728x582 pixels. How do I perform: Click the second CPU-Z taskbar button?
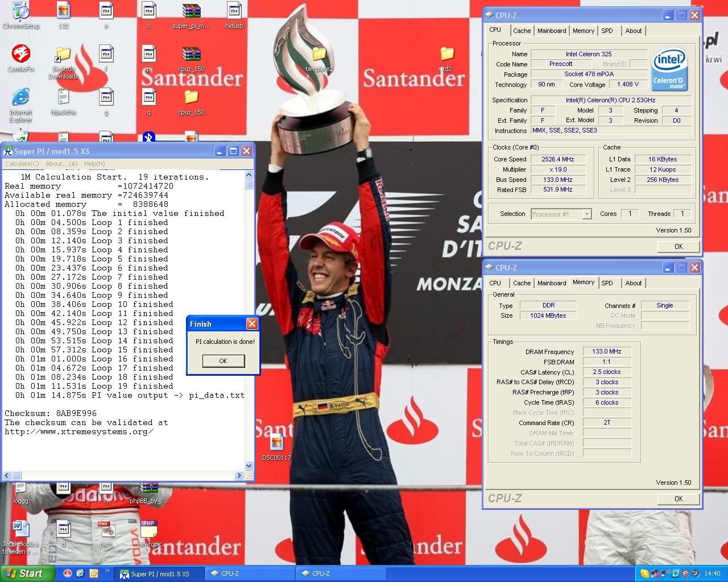341,573
